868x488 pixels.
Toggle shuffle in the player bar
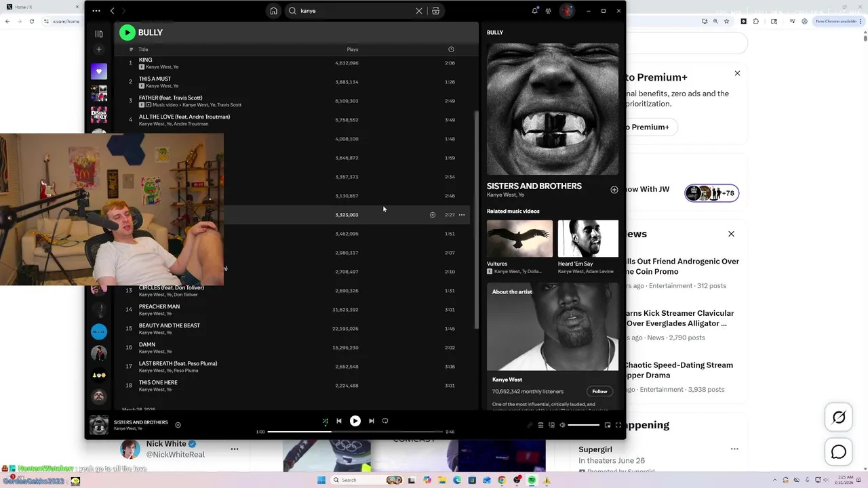click(325, 421)
